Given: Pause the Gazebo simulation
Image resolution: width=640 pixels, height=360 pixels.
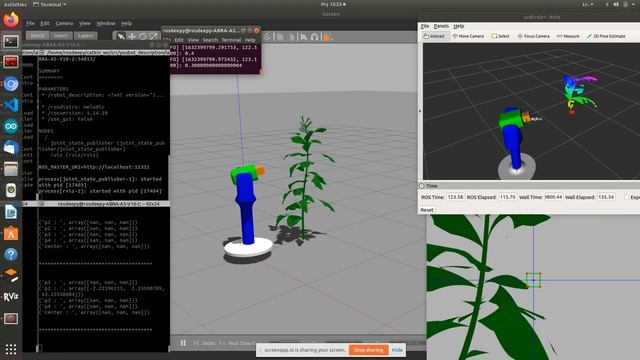Looking at the screenshot, I should (x=183, y=343).
